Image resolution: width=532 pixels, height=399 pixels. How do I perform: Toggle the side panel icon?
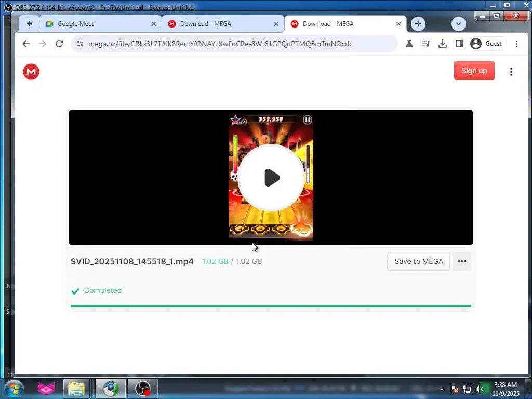click(x=459, y=44)
